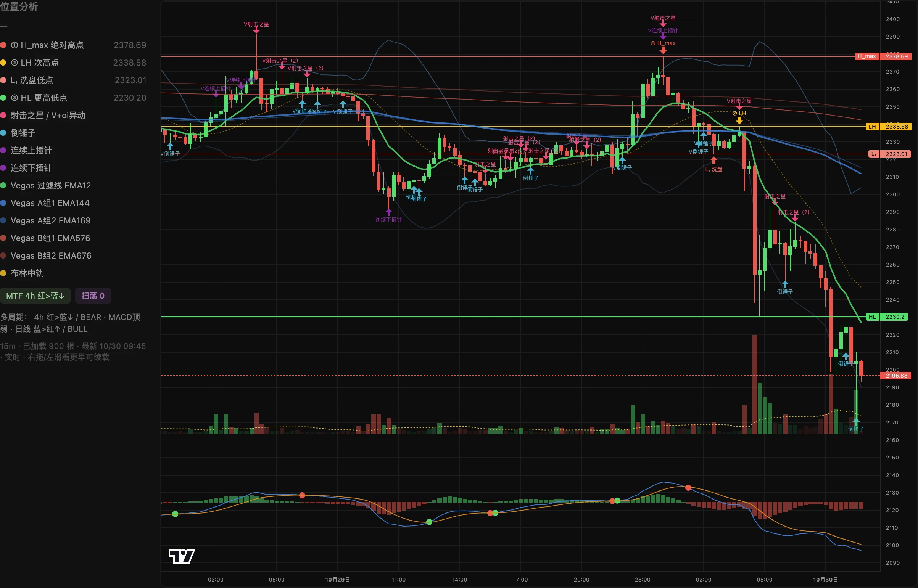Image resolution: width=918 pixels, height=588 pixels.
Task: Click the 23:00 time axis label
Action: coord(643,580)
